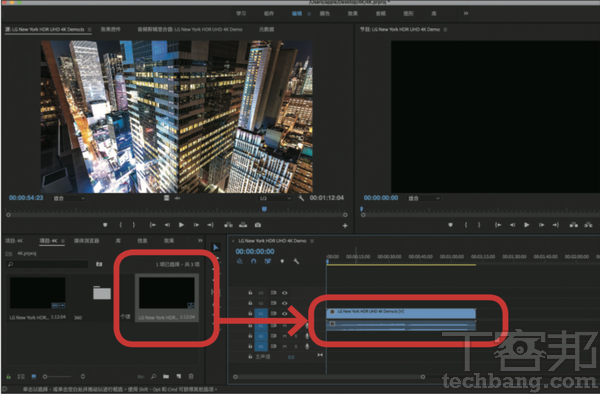Step back one frame in Program monitor
This screenshot has height=394, width=600.
[x=512, y=225]
